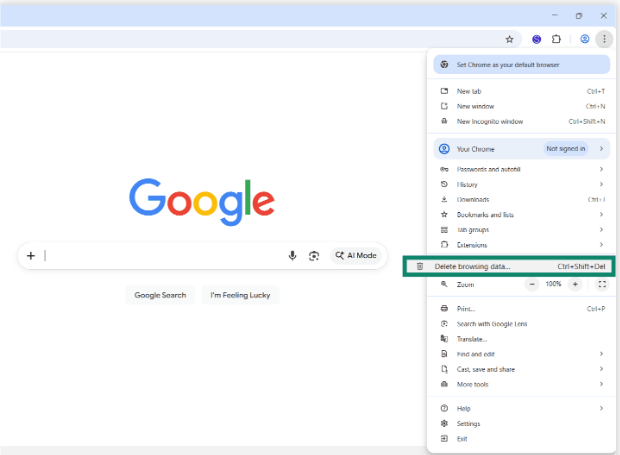Expand Bookmarks and lists submenu
The height and width of the screenshot is (455, 620).
(522, 215)
